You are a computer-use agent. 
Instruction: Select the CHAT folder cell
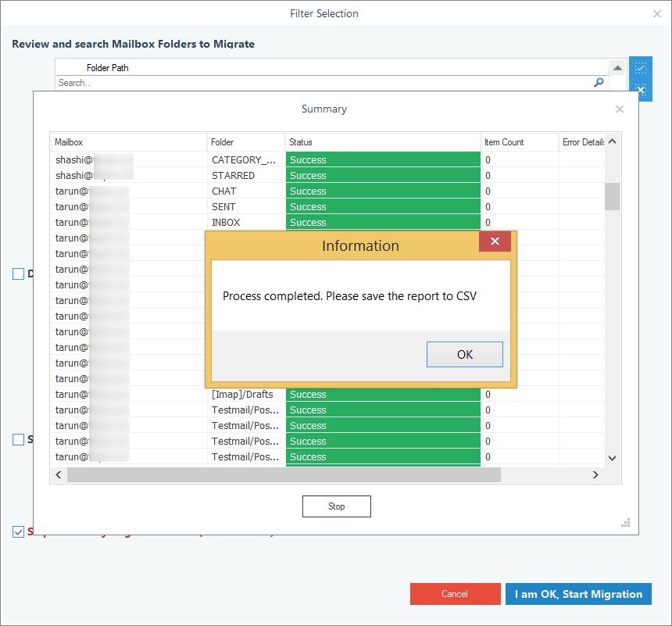246,191
